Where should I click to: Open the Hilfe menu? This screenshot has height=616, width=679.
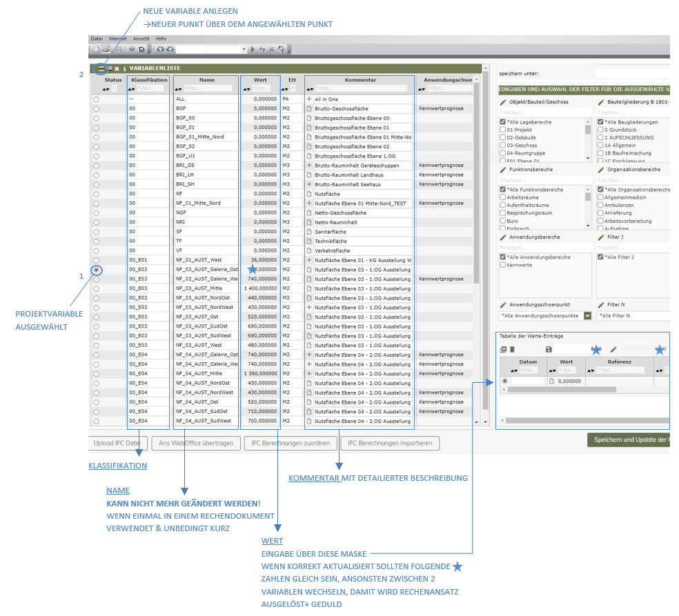(x=161, y=39)
